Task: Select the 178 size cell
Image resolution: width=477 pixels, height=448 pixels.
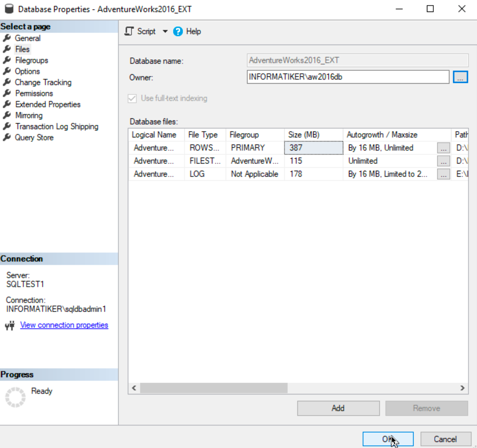Action: click(314, 174)
